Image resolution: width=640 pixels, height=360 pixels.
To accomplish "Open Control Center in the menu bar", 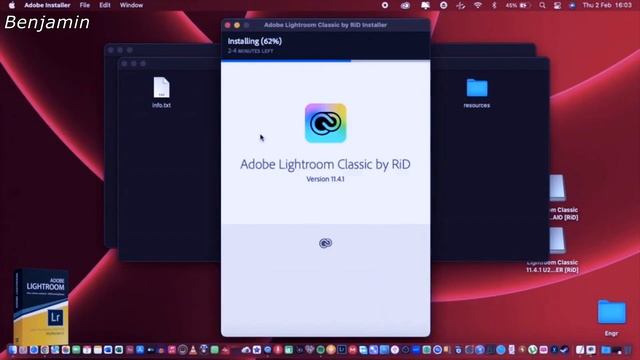I will coord(557,5).
